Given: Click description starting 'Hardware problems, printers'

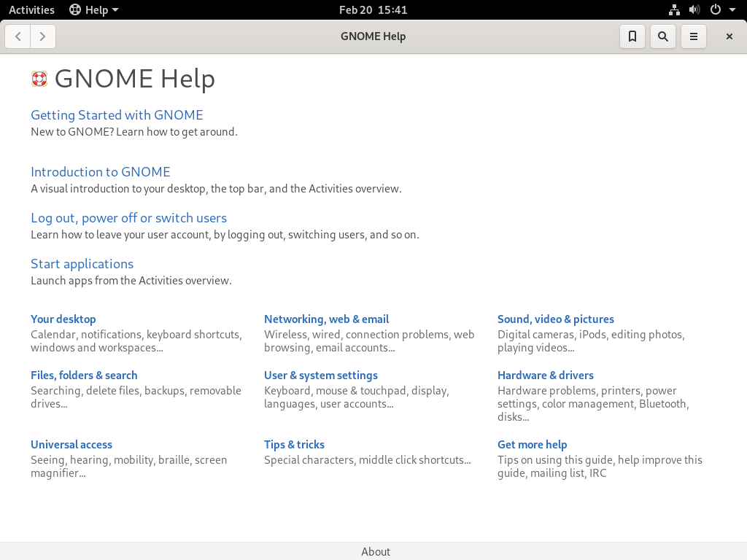Looking at the screenshot, I should point(593,404).
